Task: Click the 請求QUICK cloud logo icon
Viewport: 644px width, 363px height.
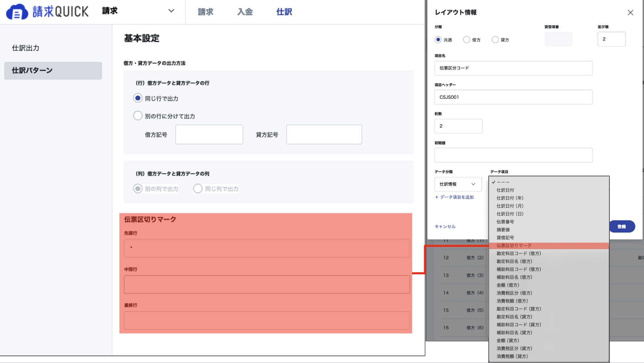Action: (x=17, y=12)
